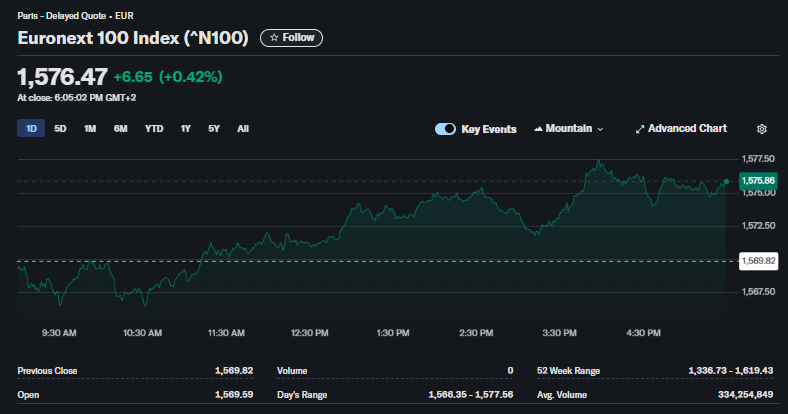The image size is (788, 414).
Task: Open chart settings gear icon
Action: (x=762, y=129)
